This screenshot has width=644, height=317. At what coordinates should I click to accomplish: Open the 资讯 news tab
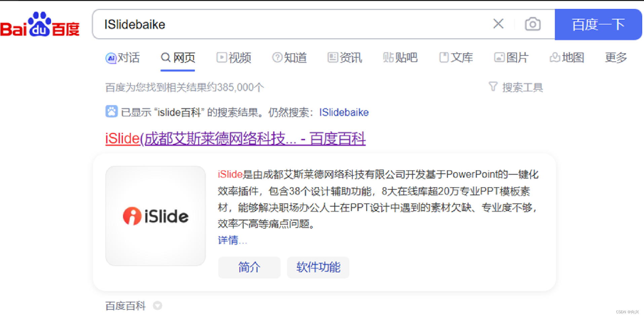pos(345,58)
